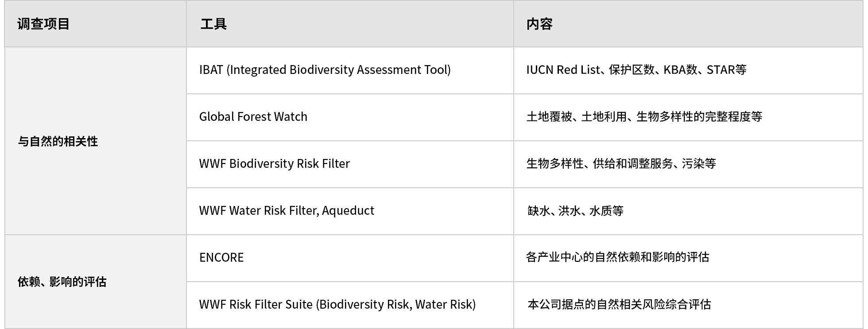
Task: Click WWF Water Risk Filter, Aqueduct cell
Action: [x=350, y=211]
